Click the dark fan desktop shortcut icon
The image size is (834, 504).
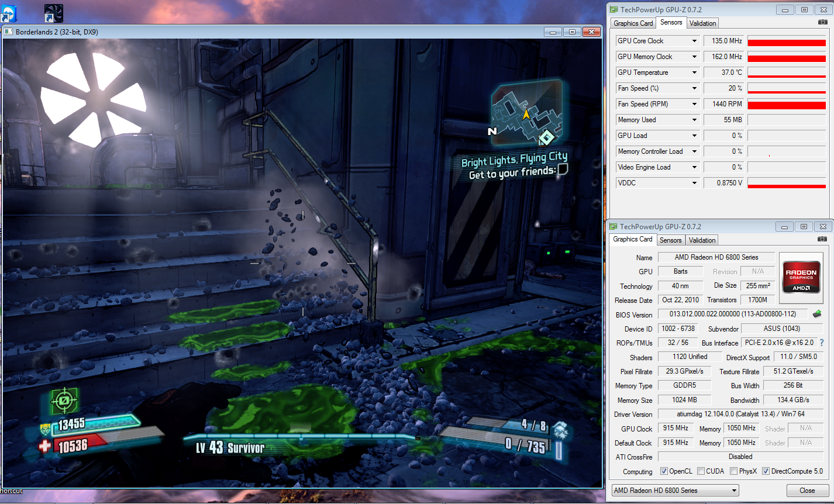54,13
